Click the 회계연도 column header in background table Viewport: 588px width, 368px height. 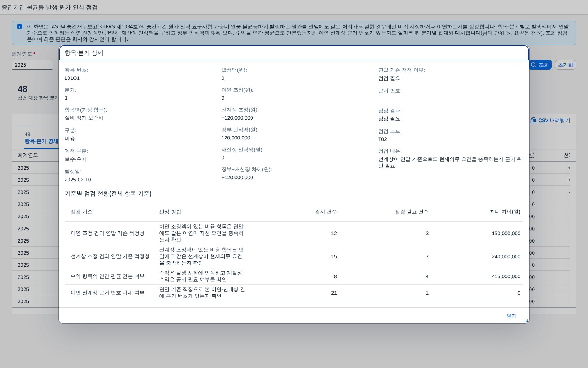pyautogui.click(x=28, y=155)
